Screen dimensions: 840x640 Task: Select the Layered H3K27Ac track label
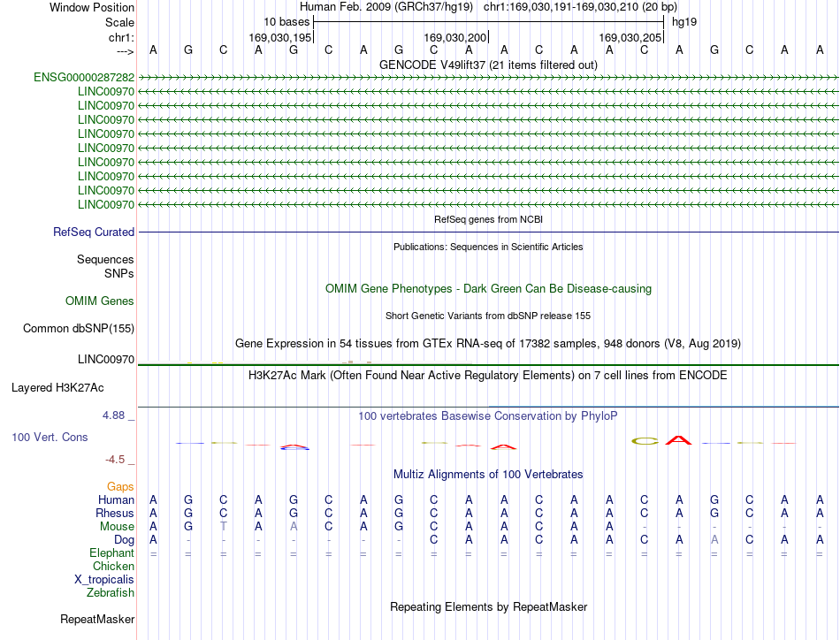point(57,388)
